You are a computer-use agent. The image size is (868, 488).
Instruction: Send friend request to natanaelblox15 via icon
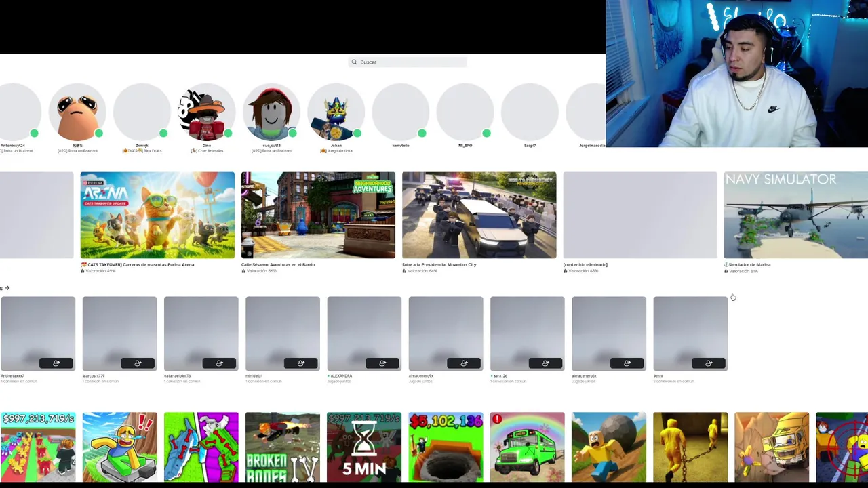point(219,363)
